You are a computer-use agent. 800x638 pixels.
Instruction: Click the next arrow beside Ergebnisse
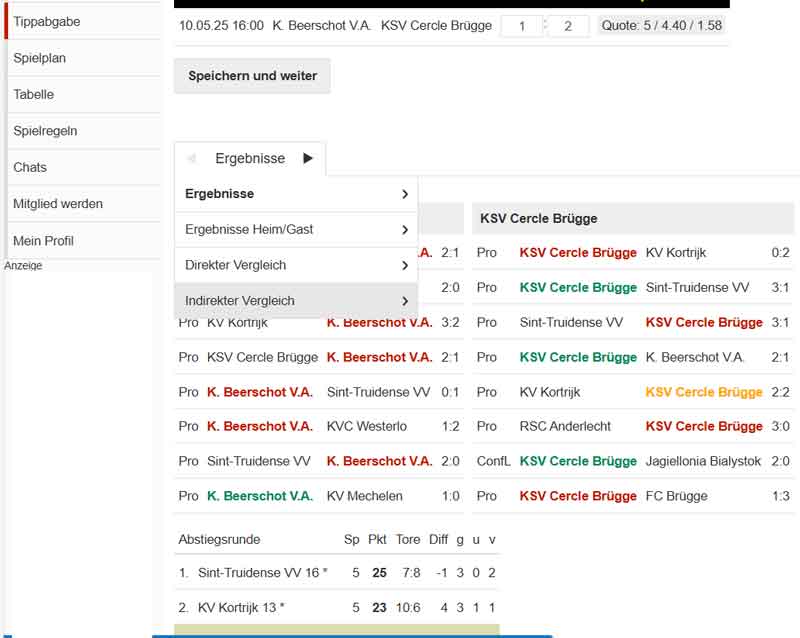308,158
